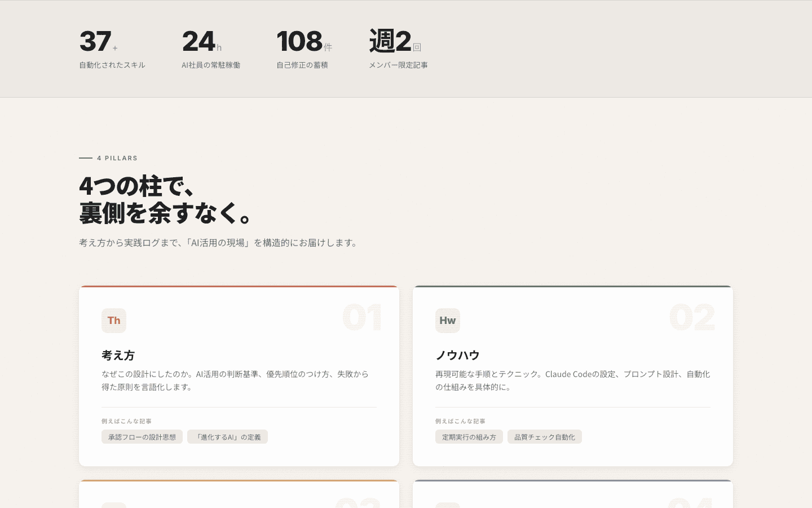Screen dimensions: 812x508
Task: Select the 品質チェック自動化 tag
Action: [x=545, y=437]
